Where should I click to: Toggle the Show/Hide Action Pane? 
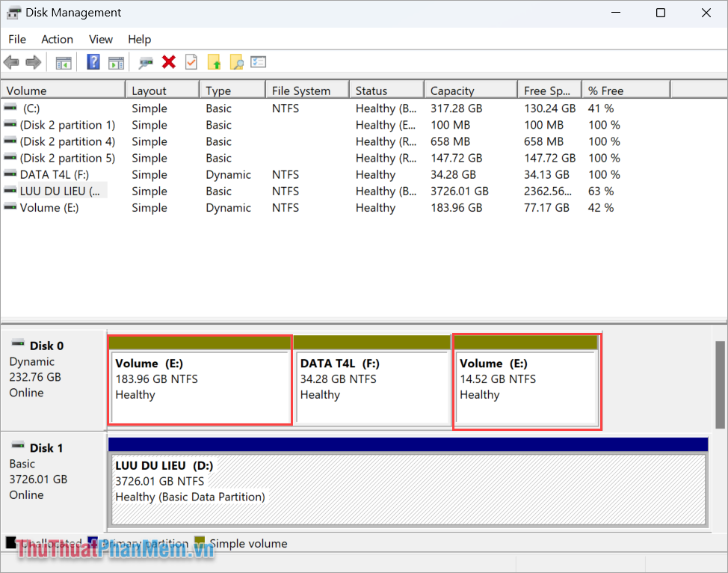[116, 62]
